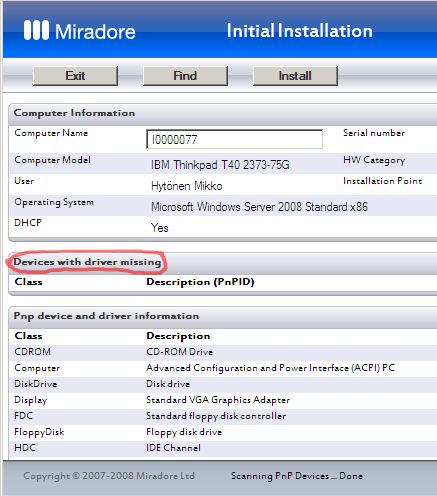This screenshot has height=496, width=437.
Task: Click the Miradore logo icon
Action: pyautogui.click(x=36, y=30)
